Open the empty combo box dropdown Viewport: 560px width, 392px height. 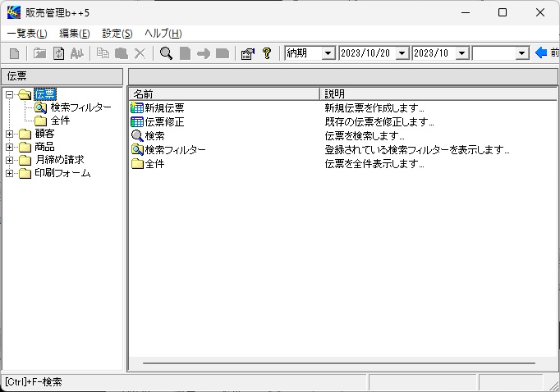coord(521,53)
